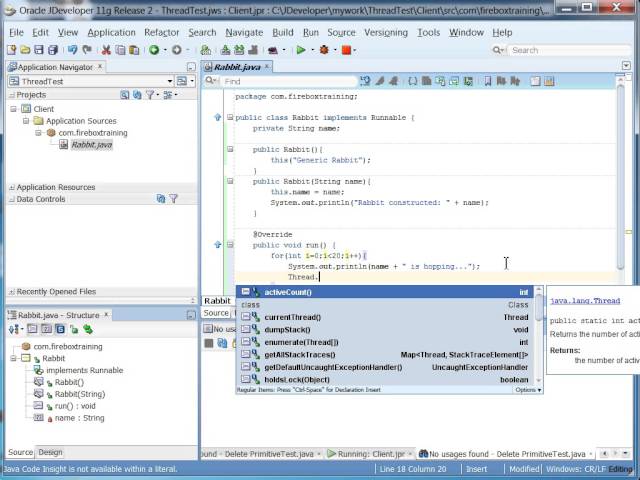Open the Tools menu
This screenshot has width=640, height=480.
click(x=429, y=32)
